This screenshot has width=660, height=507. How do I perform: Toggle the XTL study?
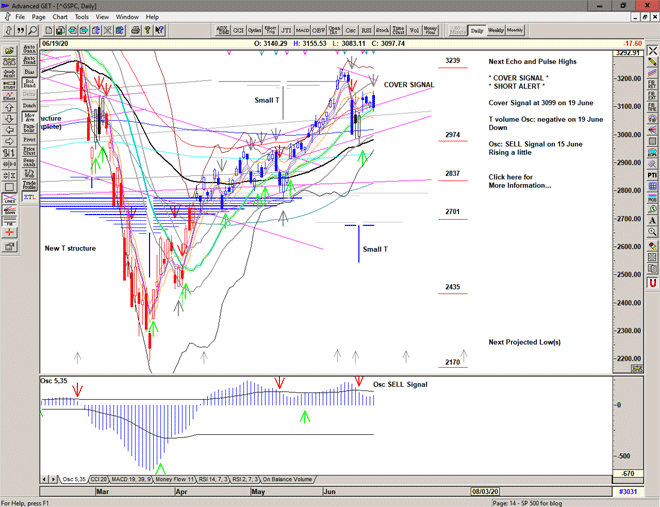(29, 197)
